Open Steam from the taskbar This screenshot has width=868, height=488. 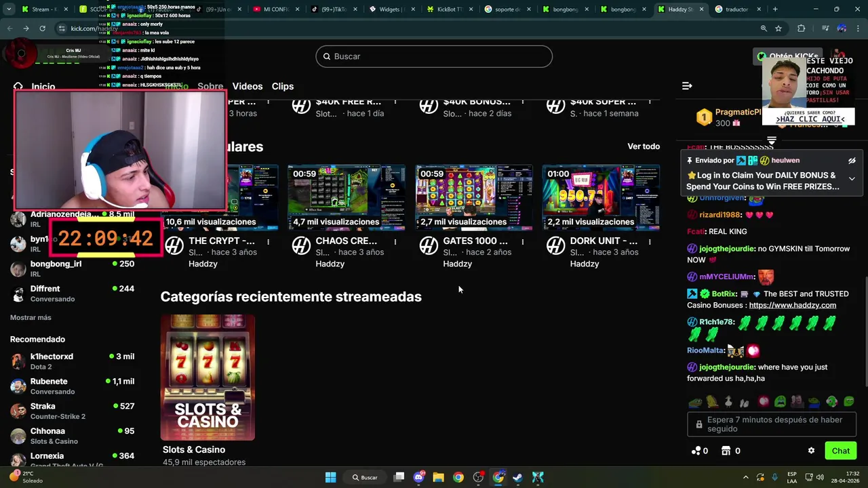[517, 477]
